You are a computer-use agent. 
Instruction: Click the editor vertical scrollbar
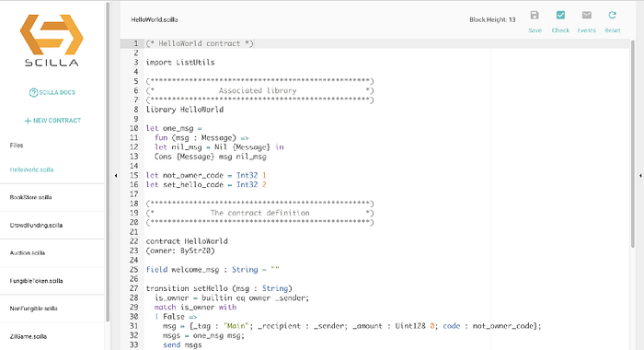click(633, 144)
